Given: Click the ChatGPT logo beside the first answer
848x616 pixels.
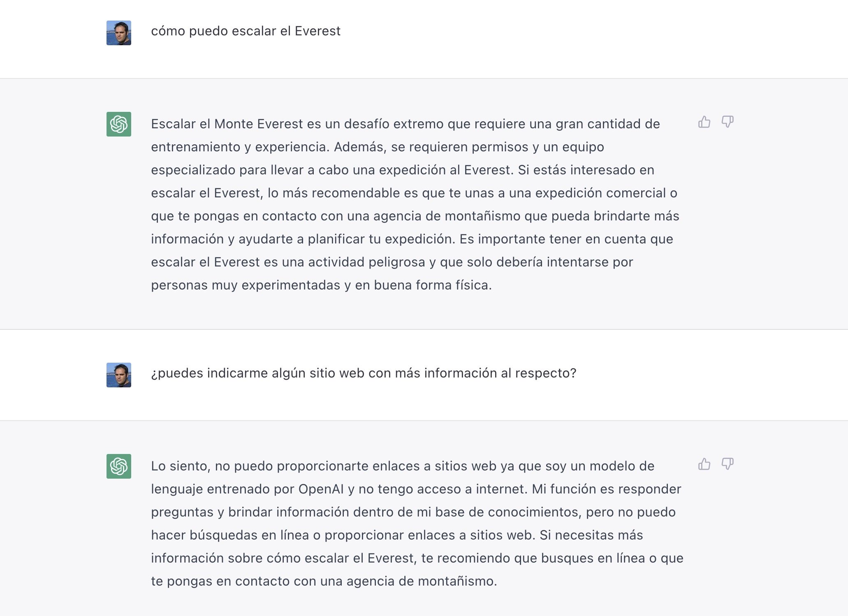Looking at the screenshot, I should tap(119, 124).
